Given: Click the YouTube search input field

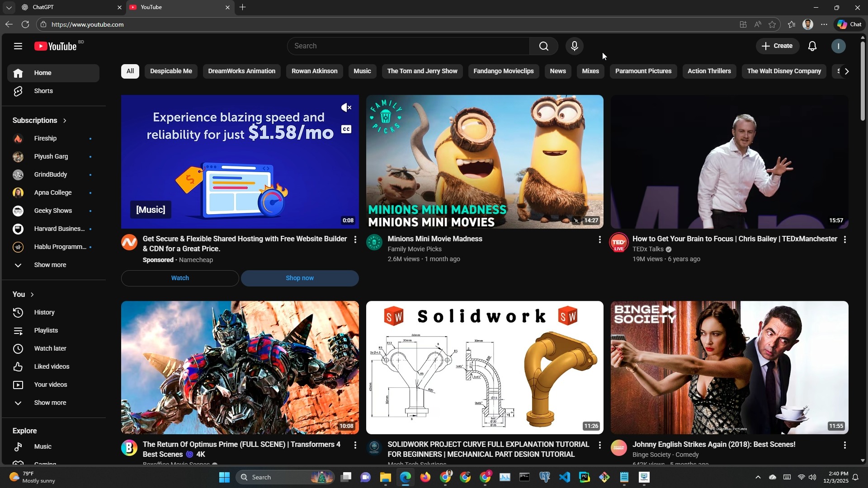Looking at the screenshot, I should (407, 46).
